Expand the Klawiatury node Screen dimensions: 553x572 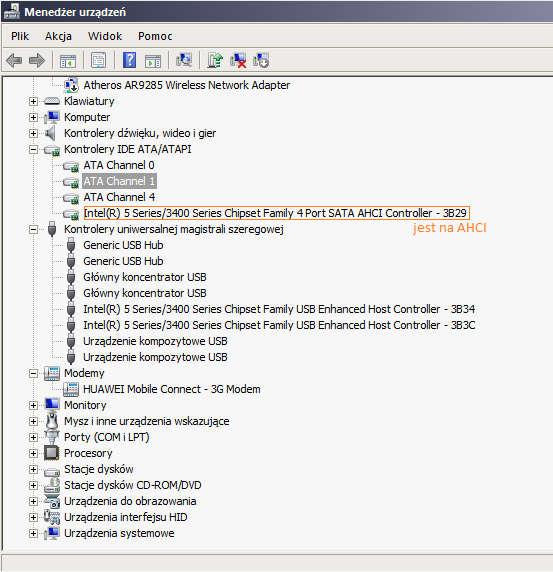(33, 101)
